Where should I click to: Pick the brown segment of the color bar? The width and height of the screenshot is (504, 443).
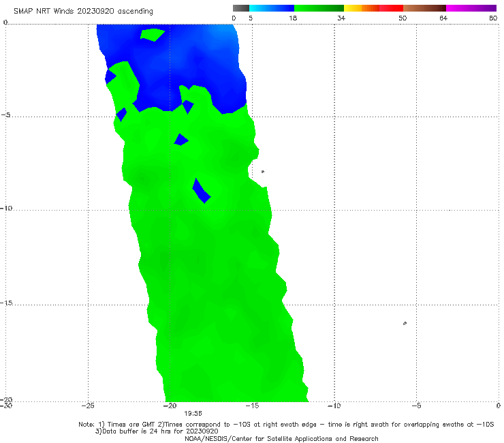point(424,8)
